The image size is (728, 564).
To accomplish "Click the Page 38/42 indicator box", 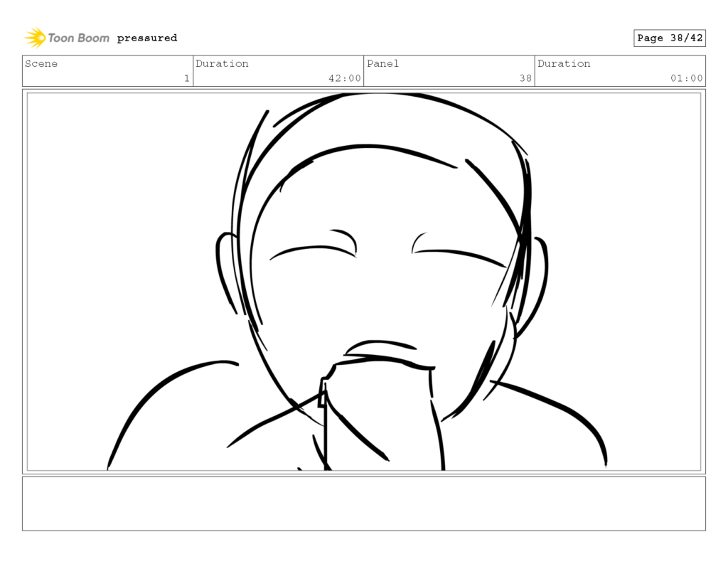I will pyautogui.click(x=669, y=38).
